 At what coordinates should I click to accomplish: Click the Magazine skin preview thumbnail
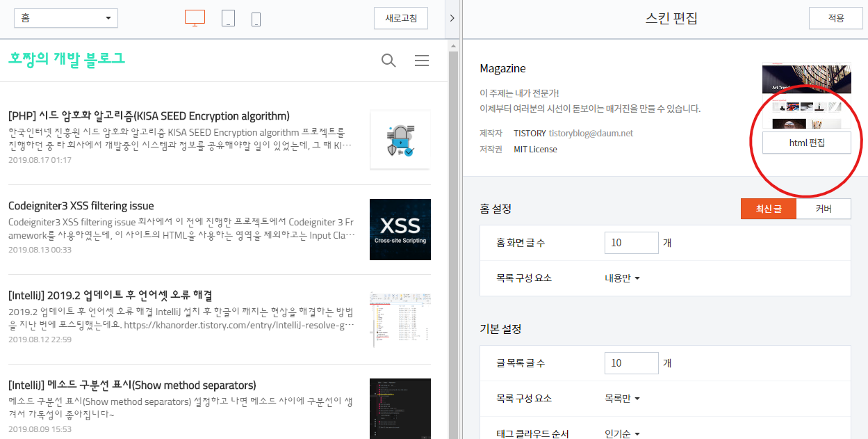coord(806,97)
